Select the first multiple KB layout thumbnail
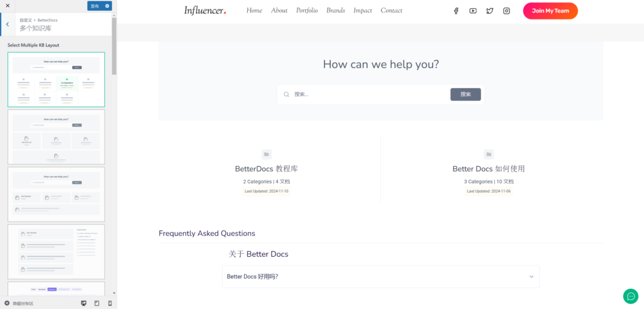This screenshot has width=644, height=309. [56, 80]
